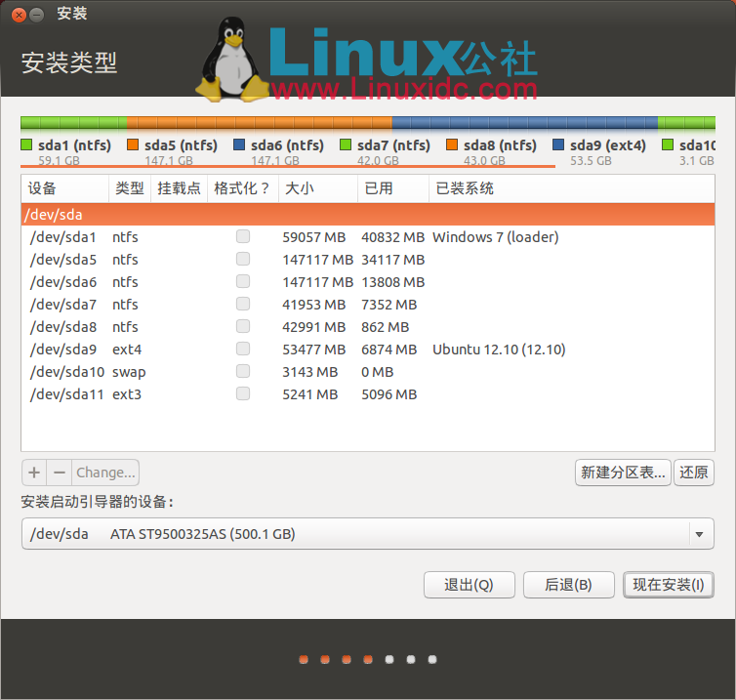
Task: Select the /dev/sda11 ext3 row
Action: point(368,394)
